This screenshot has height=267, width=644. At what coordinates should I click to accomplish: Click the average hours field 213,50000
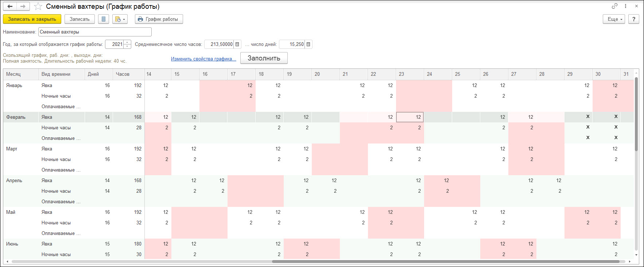click(x=219, y=44)
